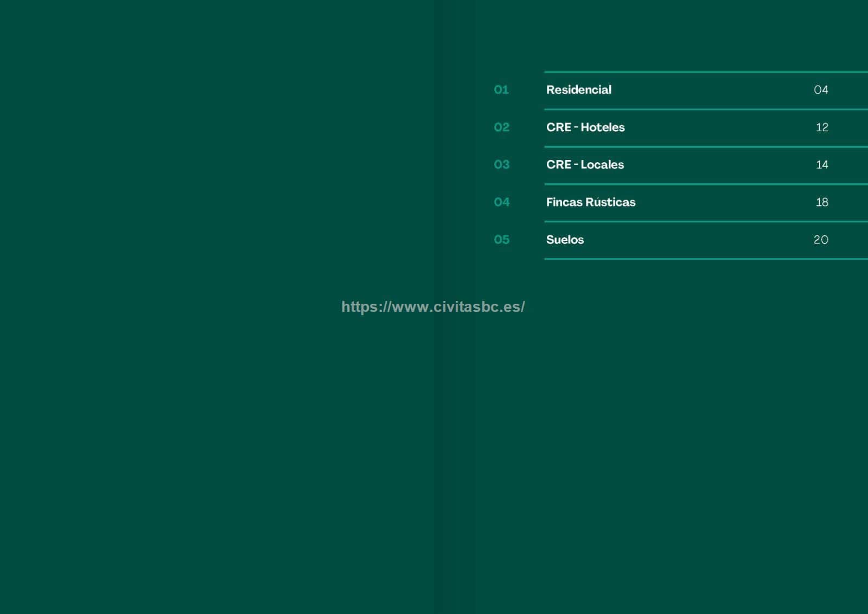
Task: Click the civitasbc.es website URL
Action: click(433, 307)
